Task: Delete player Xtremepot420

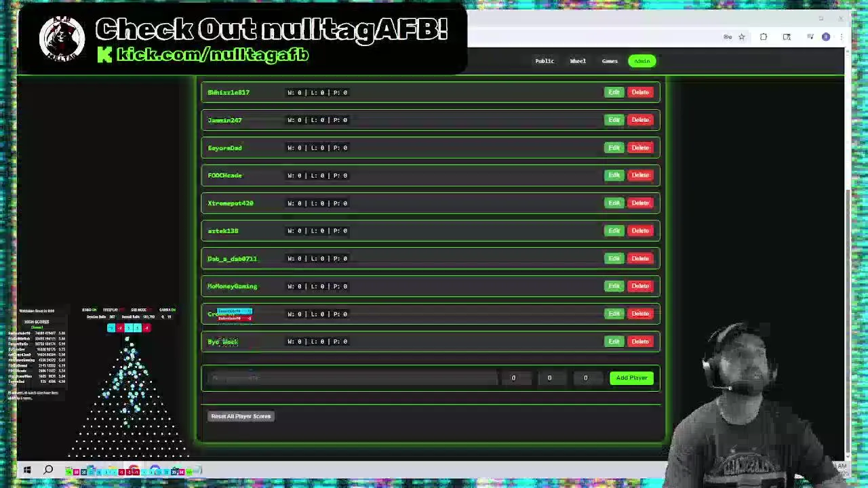Action: (x=640, y=203)
